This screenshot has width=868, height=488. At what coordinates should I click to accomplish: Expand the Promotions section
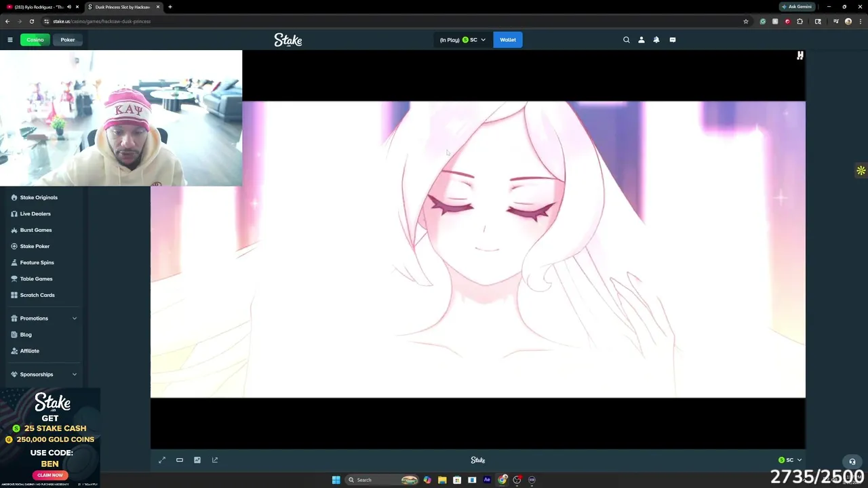tap(43, 319)
